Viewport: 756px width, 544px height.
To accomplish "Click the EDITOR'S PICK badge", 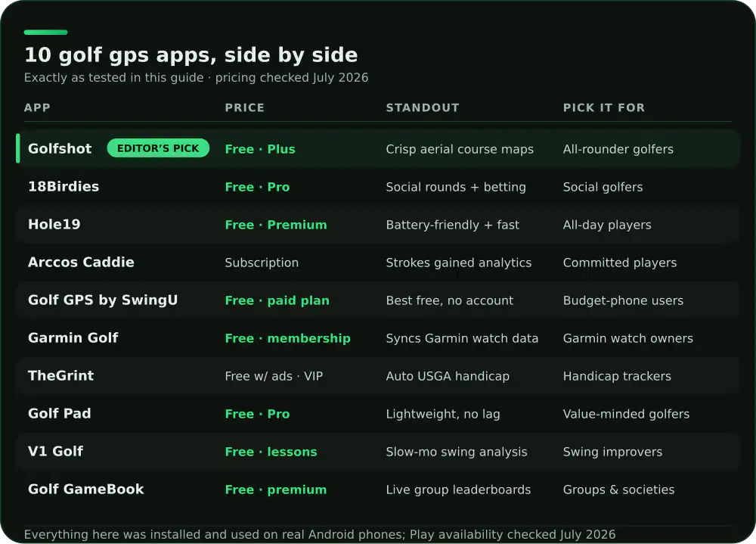I will (x=158, y=148).
